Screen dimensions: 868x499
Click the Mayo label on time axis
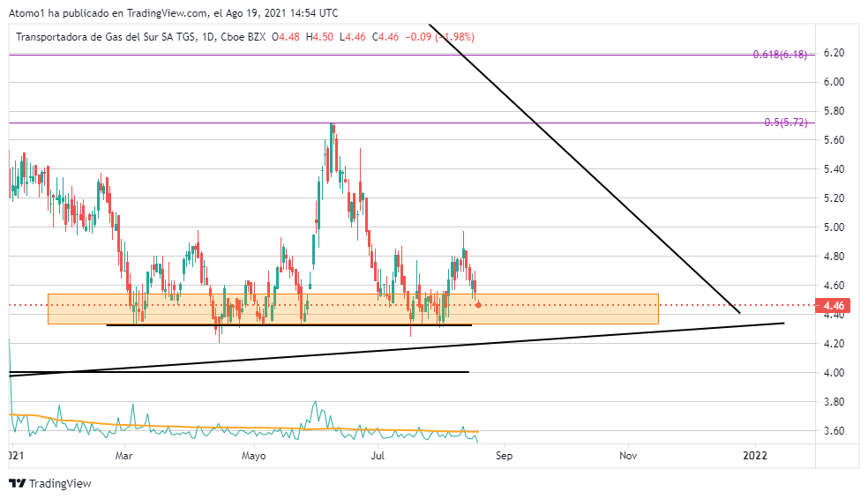coord(253,456)
